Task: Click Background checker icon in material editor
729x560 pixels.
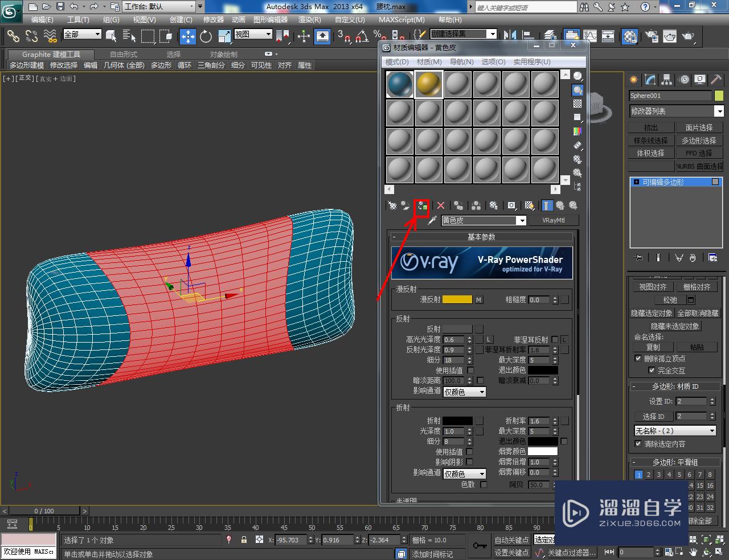Action: pos(578,104)
